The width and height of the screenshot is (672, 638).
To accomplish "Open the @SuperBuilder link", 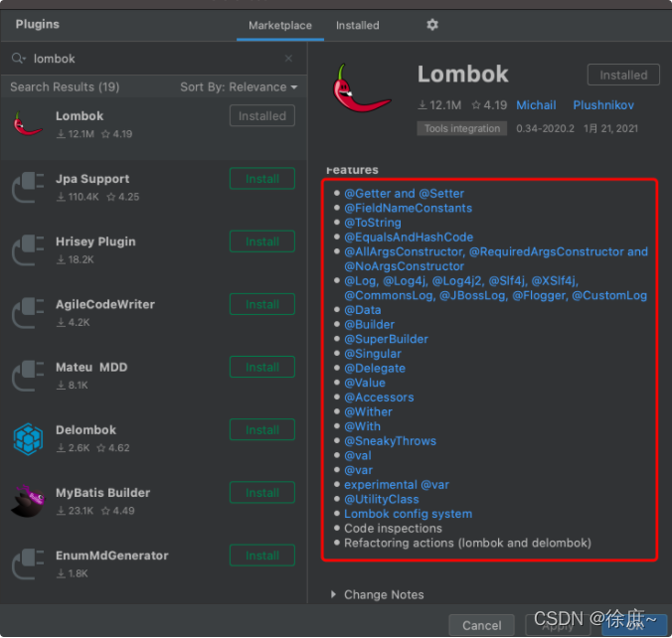I will pos(386,339).
